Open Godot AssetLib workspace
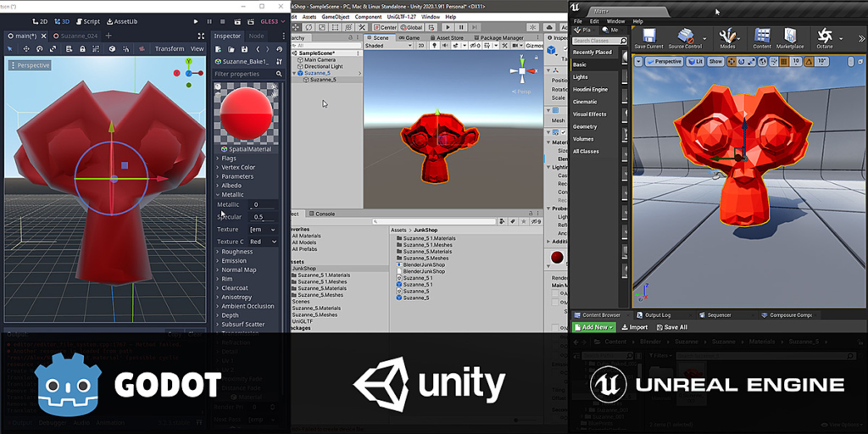Viewport: 868px width, 434px height. [x=123, y=21]
